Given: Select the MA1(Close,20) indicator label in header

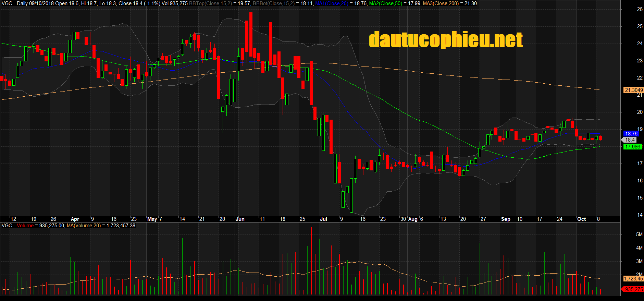Looking at the screenshot, I should (x=332, y=3).
